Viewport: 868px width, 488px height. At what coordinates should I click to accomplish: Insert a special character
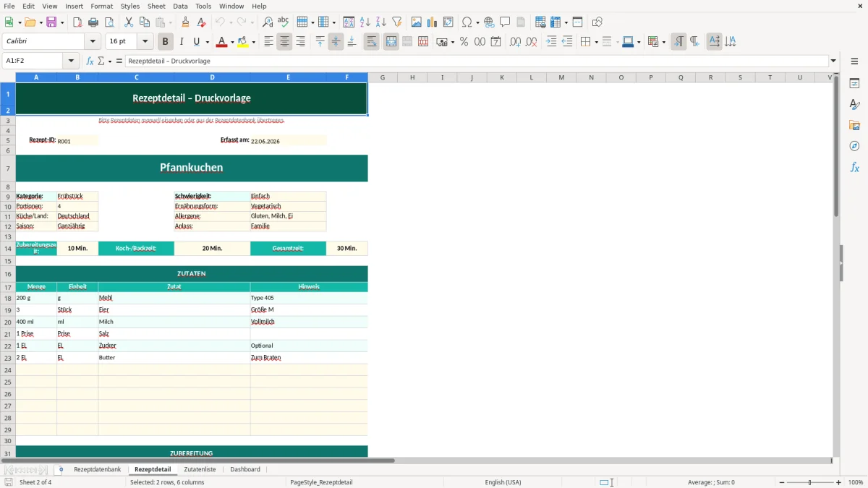pyautogui.click(x=467, y=22)
